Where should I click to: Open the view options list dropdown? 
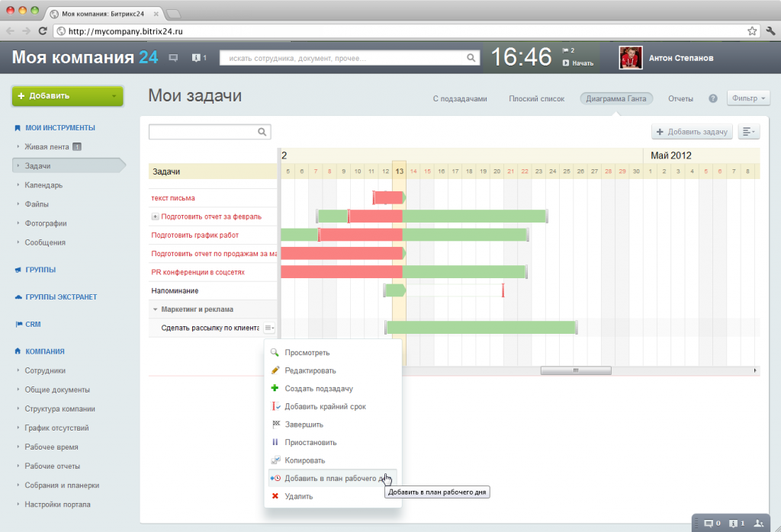tap(749, 132)
